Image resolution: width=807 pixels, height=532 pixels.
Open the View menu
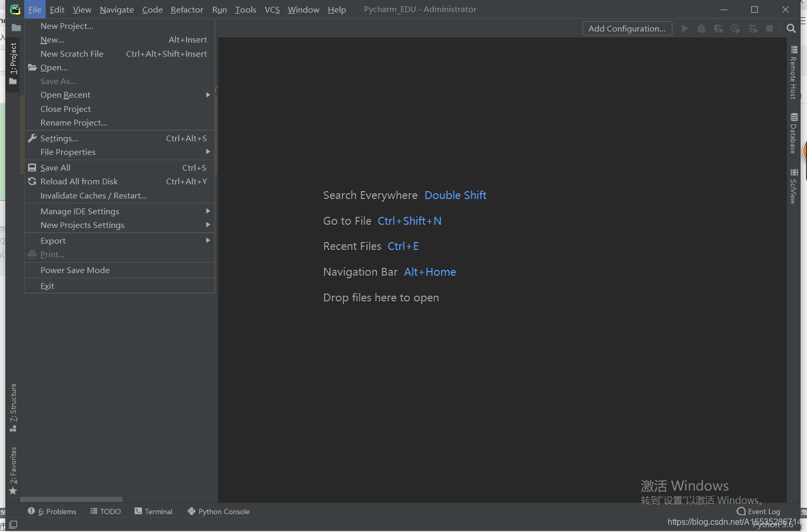coord(82,9)
